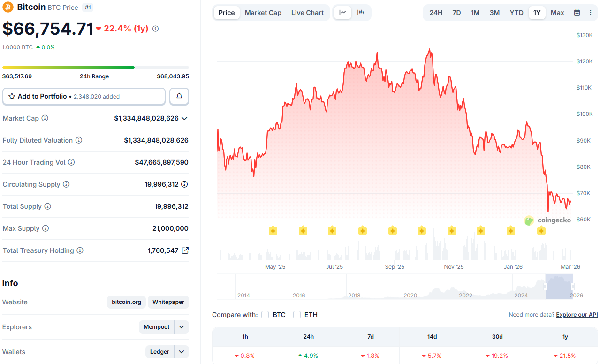Open Total Treasury Holding external link icon
Image resolution: width=600 pixels, height=364 pixels.
tap(185, 250)
